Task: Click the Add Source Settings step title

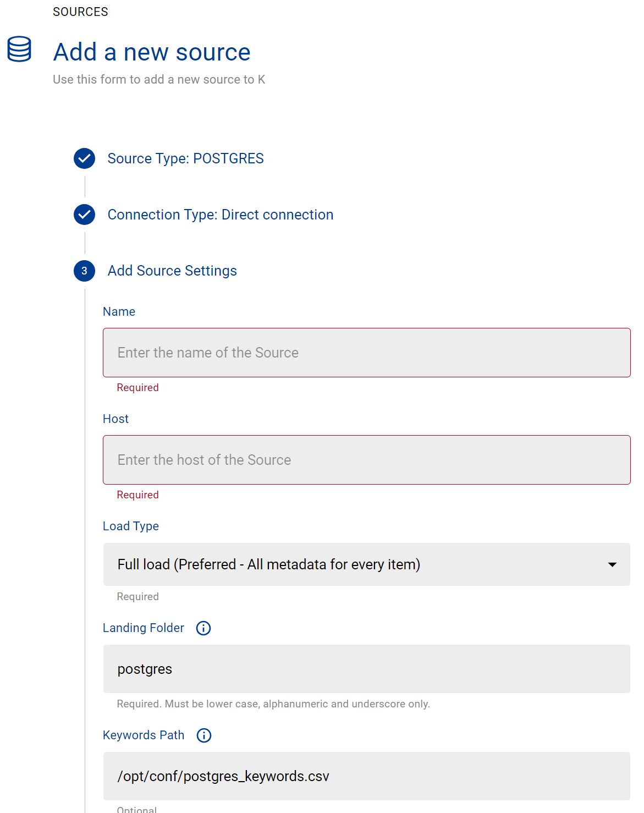Action: click(172, 271)
